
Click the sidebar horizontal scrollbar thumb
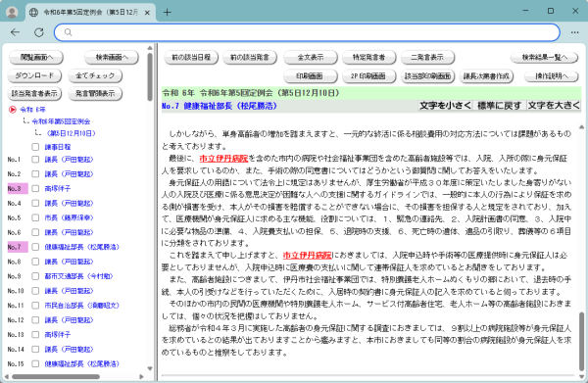[x=56, y=376]
